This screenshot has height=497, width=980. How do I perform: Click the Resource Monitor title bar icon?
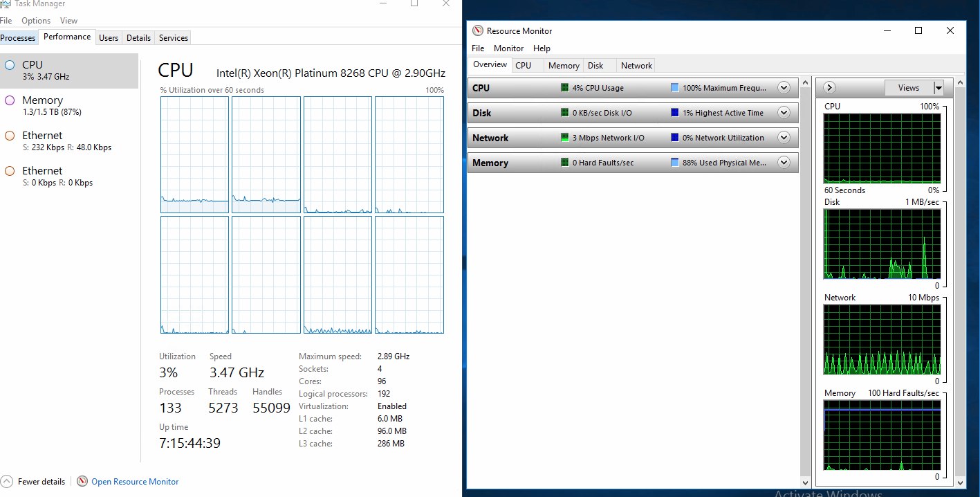tap(477, 30)
